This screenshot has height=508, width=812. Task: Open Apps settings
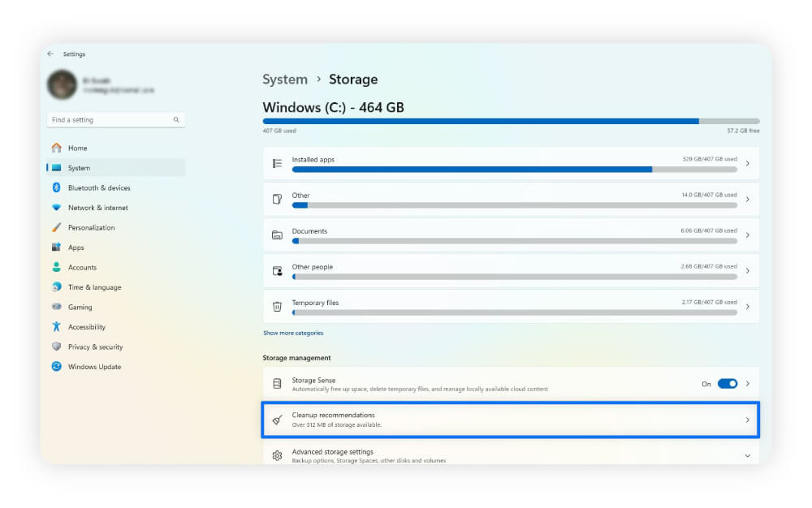115,248
